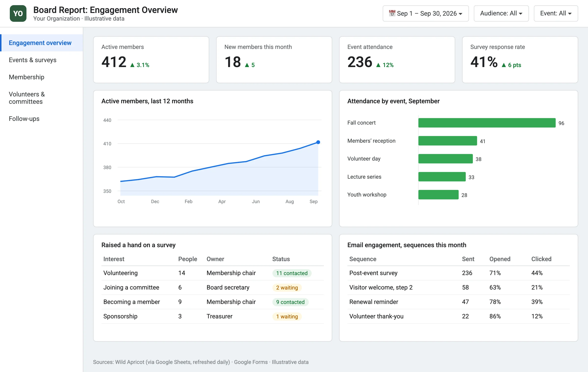Screen dimensions: 588x372
Task: Open the Event: All filter dropdown
Action: click(x=556, y=13)
